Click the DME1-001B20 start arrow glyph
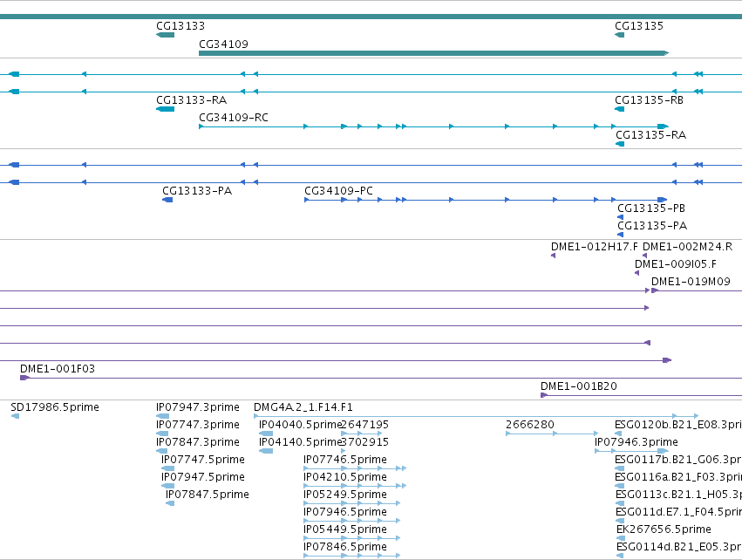742x560 pixels. click(x=544, y=395)
